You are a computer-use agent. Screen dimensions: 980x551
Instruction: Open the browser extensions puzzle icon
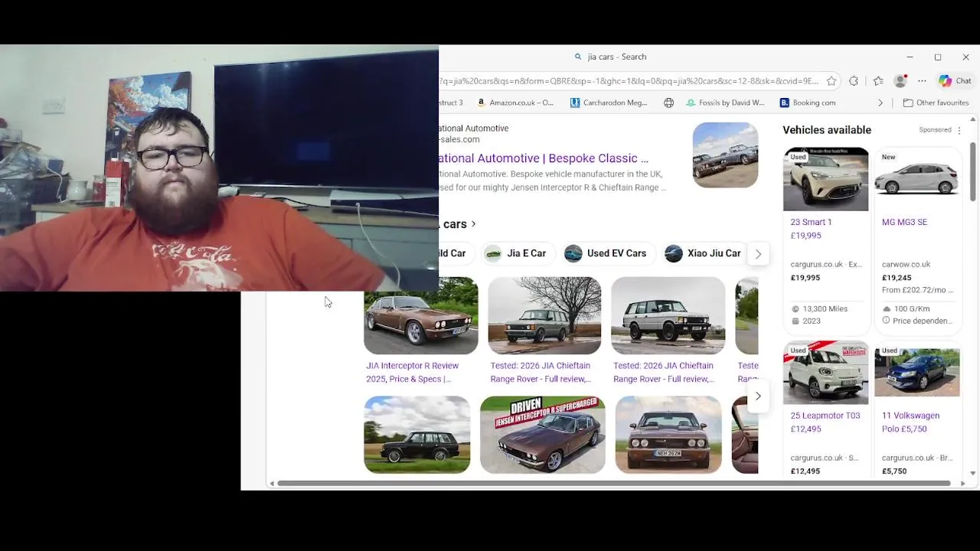coord(854,81)
